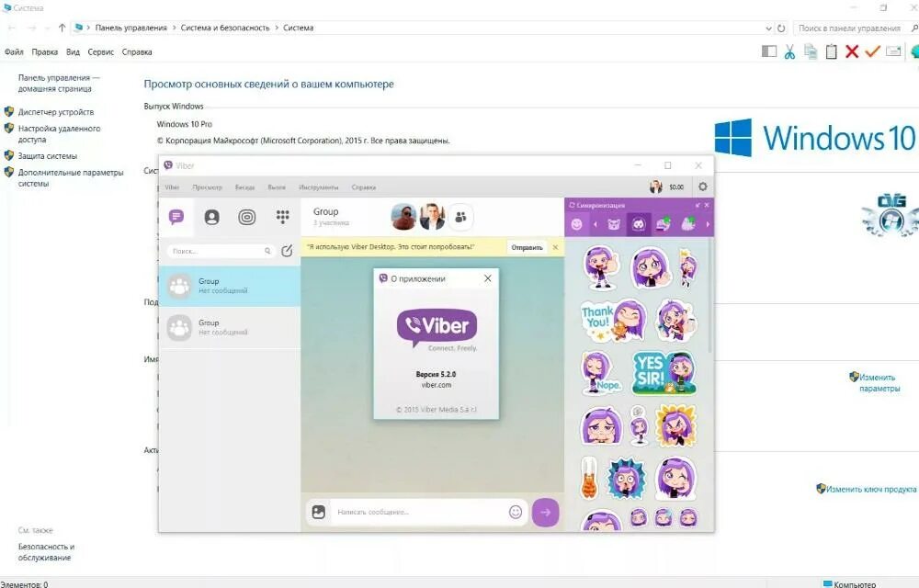Viewport: 919px width, 588px height.
Task: Open the Правка menu
Action: click(x=44, y=52)
